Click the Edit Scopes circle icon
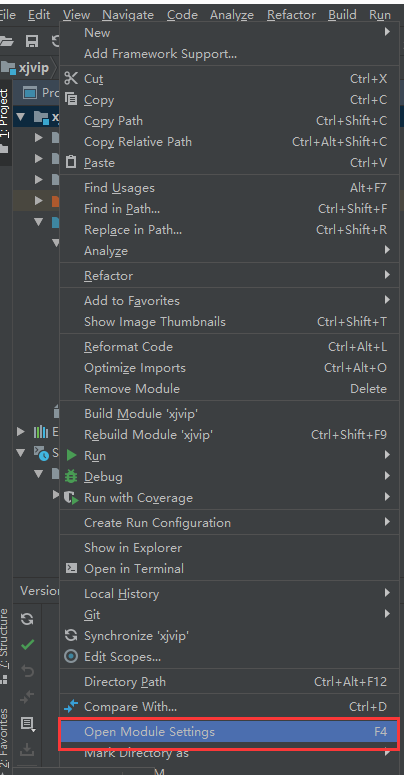Viewport: 404px width, 775px height. click(72, 657)
